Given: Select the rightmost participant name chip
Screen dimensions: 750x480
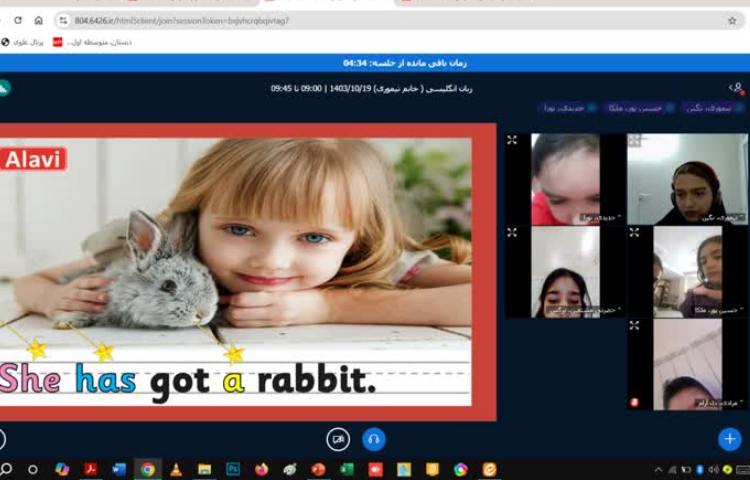Looking at the screenshot, I should click(x=713, y=108).
